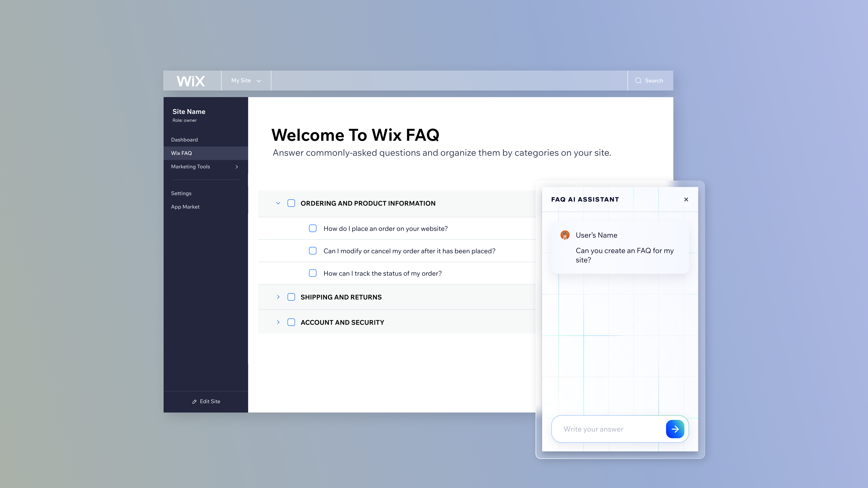Click the ORDERING AND PRODUCT INFORMATION title

368,203
